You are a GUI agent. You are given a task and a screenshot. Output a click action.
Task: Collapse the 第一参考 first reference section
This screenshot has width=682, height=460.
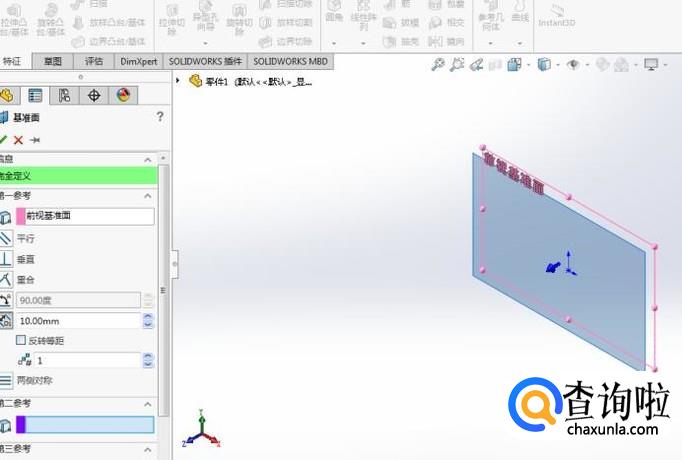pyautogui.click(x=148, y=196)
